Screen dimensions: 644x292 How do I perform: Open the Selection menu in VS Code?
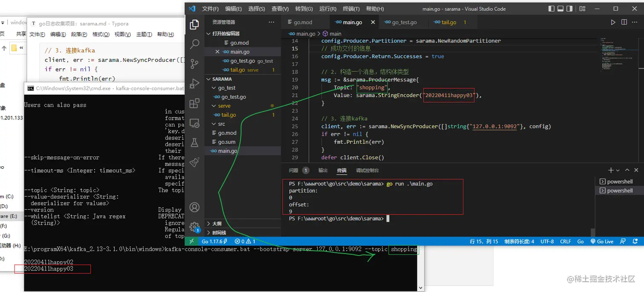pyautogui.click(x=256, y=9)
